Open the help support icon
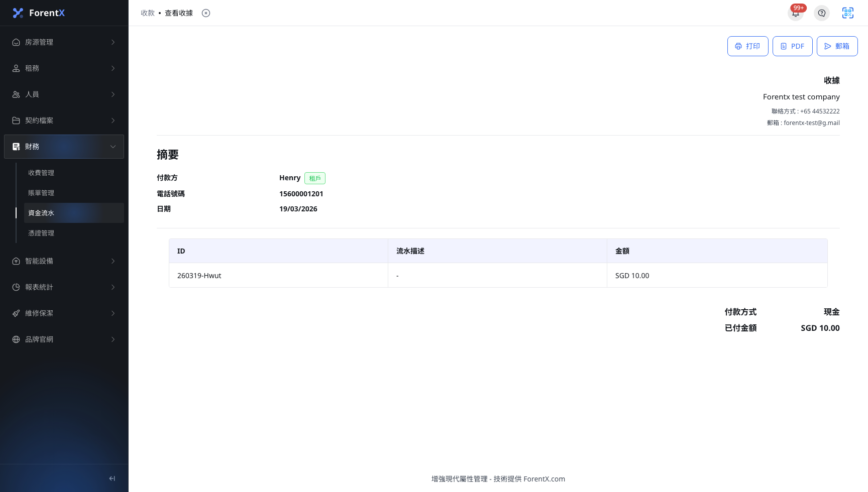 pyautogui.click(x=822, y=13)
